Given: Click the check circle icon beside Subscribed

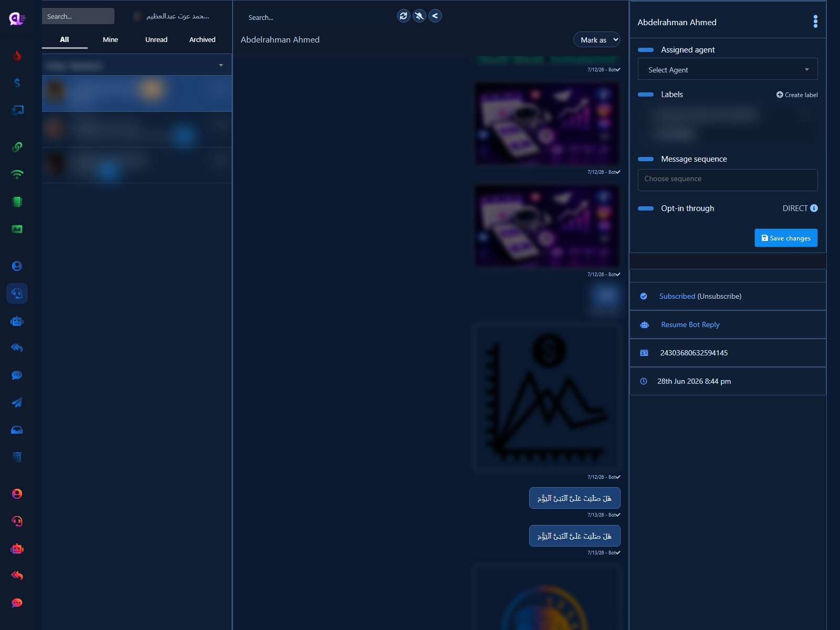Looking at the screenshot, I should pos(644,296).
